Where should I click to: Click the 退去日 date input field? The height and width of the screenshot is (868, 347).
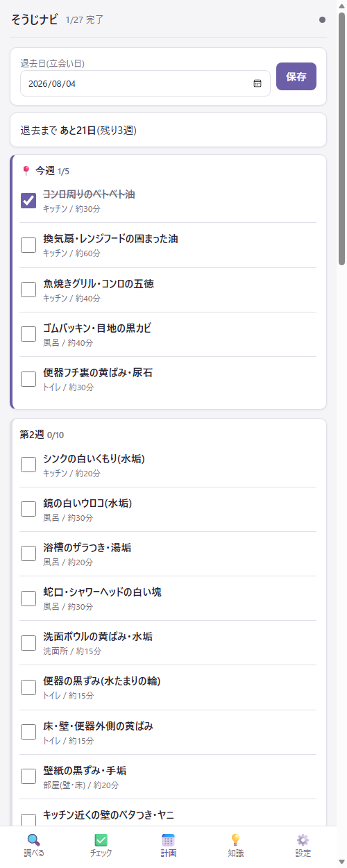[145, 83]
